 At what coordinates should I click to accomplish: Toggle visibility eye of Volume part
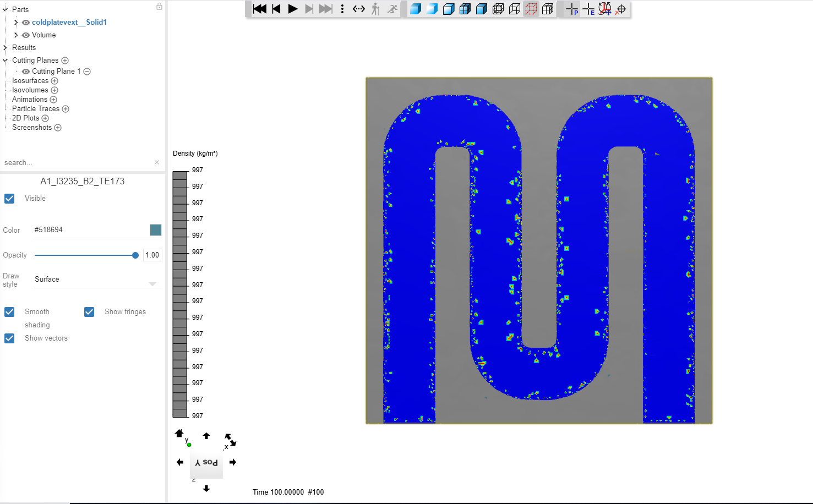(26, 35)
